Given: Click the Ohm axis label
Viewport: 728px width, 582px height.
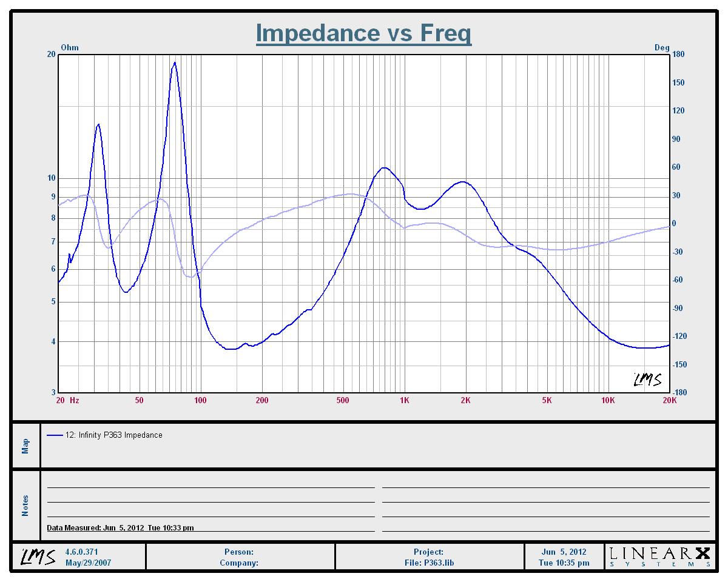Looking at the screenshot, I should tap(70, 48).
